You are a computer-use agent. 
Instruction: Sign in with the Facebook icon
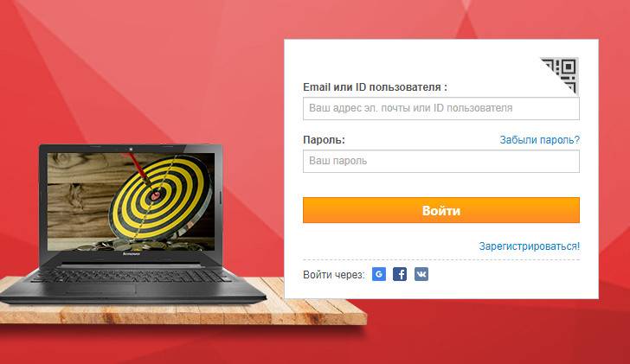pos(400,274)
